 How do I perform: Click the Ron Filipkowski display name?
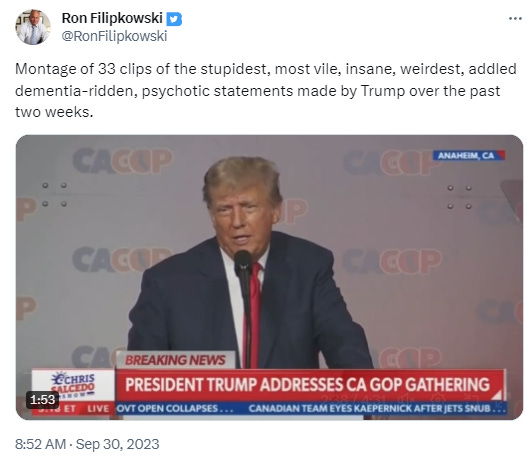click(112, 18)
